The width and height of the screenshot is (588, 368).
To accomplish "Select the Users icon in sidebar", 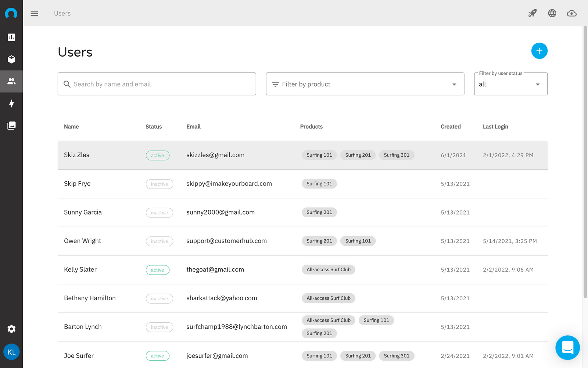I will click(x=11, y=81).
